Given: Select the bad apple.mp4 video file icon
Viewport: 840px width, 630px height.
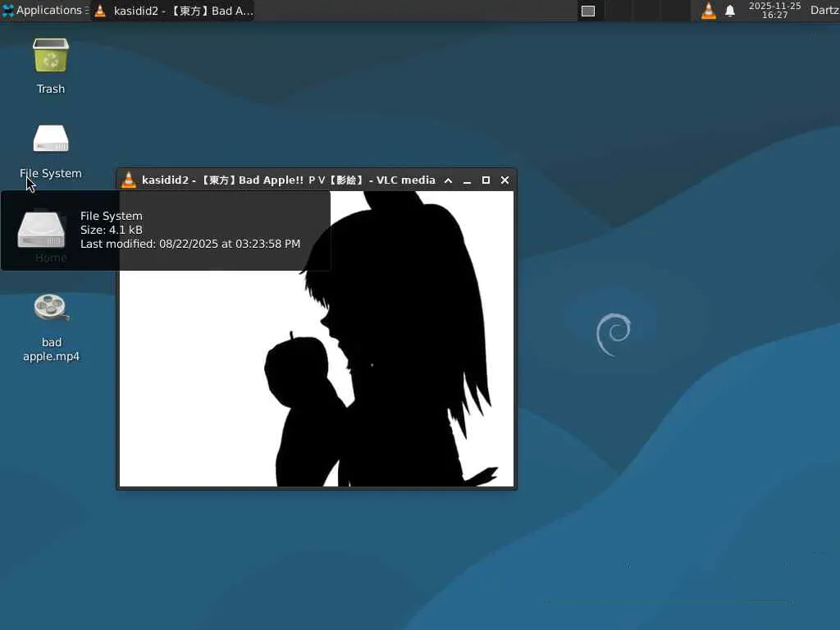Looking at the screenshot, I should coord(51,308).
